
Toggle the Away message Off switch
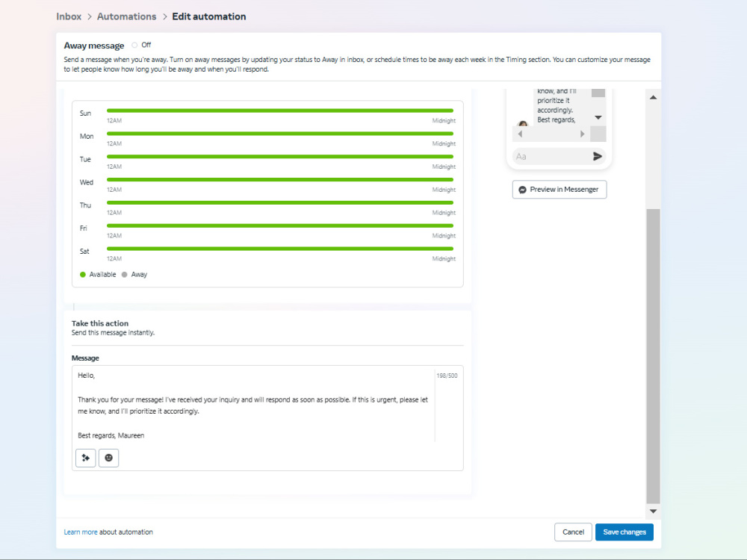(x=134, y=45)
